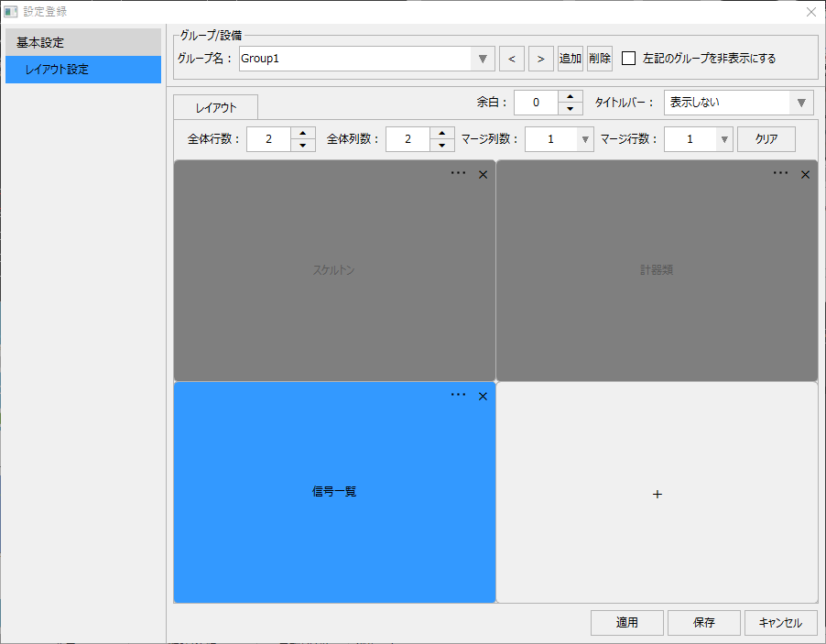
Task: Click inside the 余白 input field
Action: [x=536, y=103]
